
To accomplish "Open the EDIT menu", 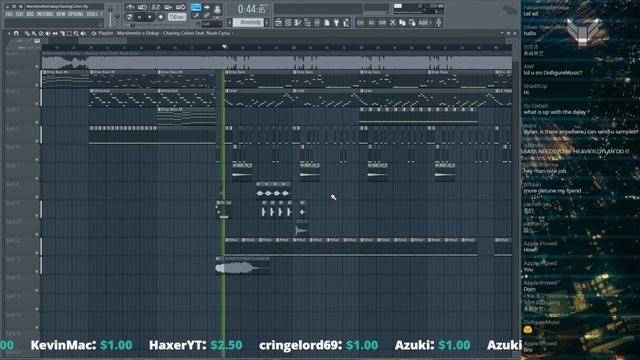I will (19, 14).
